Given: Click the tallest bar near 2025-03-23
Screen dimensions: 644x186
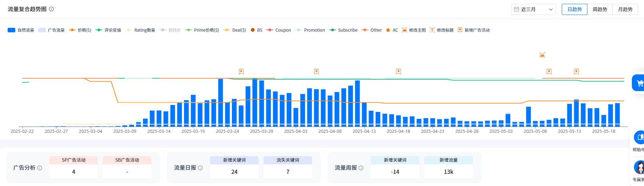Looking at the screenshot, I should (x=220, y=103).
